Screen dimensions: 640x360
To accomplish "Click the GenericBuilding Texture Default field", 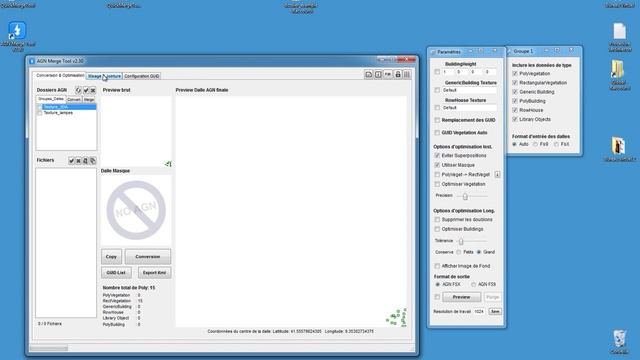I will (x=469, y=90).
